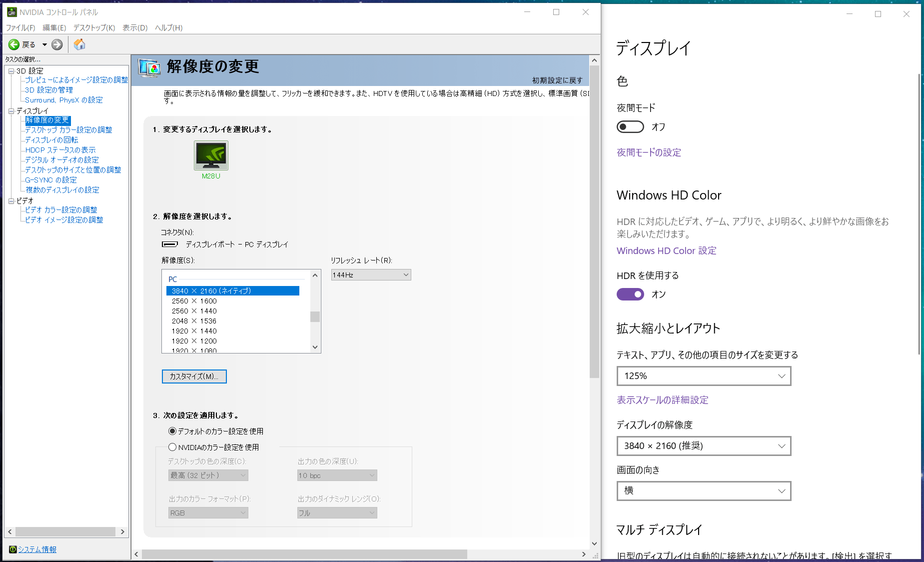Collapse the ビデオ tree node

click(x=11, y=201)
